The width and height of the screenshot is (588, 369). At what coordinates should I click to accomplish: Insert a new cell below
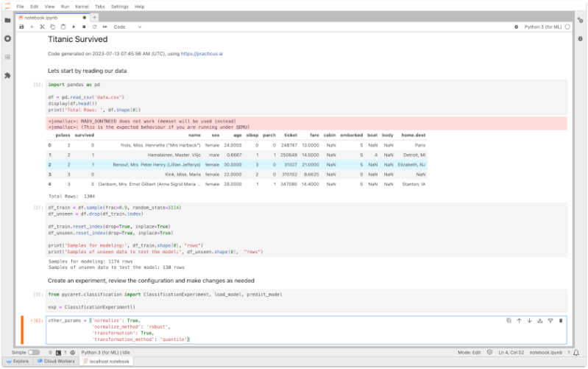(x=32, y=27)
